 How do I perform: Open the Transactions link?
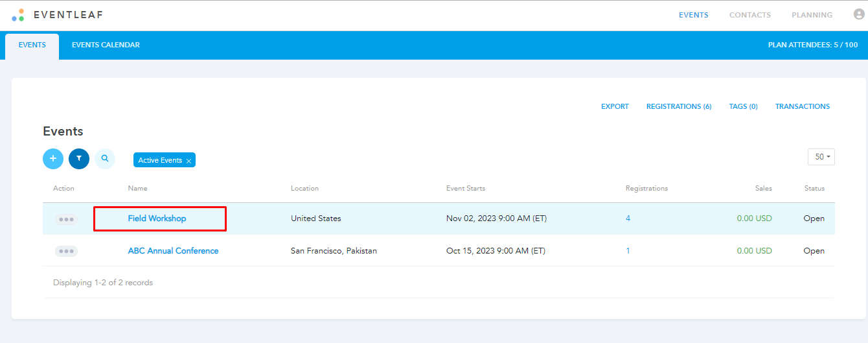[x=803, y=106]
